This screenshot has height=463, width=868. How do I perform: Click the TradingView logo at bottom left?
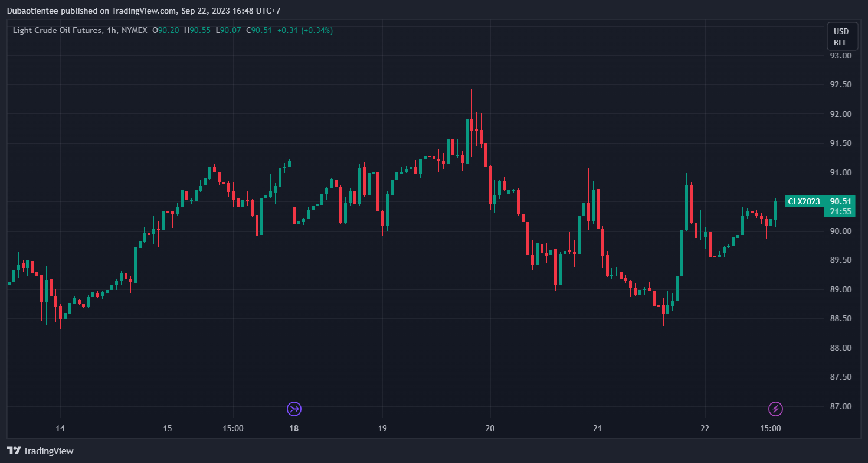41,451
